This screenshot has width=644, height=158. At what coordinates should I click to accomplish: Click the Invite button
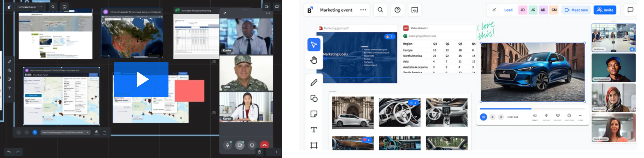tap(605, 10)
